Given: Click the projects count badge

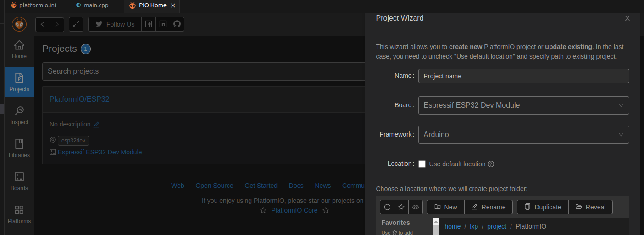Looking at the screenshot, I should [86, 49].
